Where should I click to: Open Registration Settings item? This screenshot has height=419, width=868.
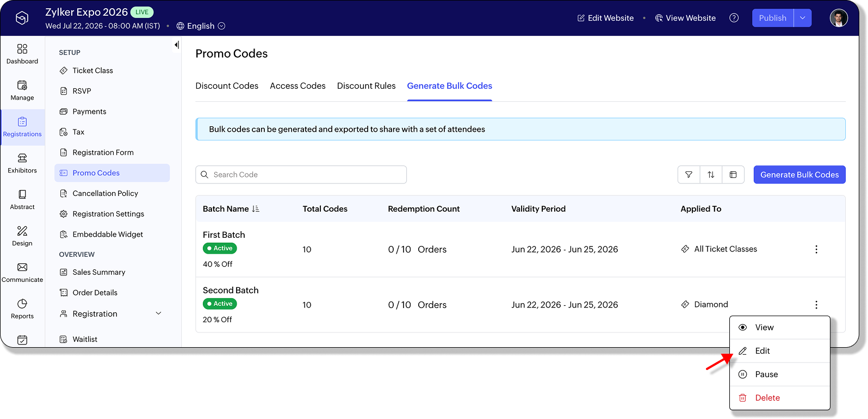point(112,214)
